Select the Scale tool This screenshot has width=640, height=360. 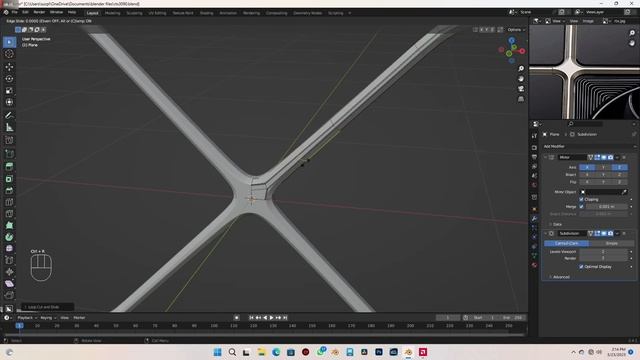click(x=9, y=91)
